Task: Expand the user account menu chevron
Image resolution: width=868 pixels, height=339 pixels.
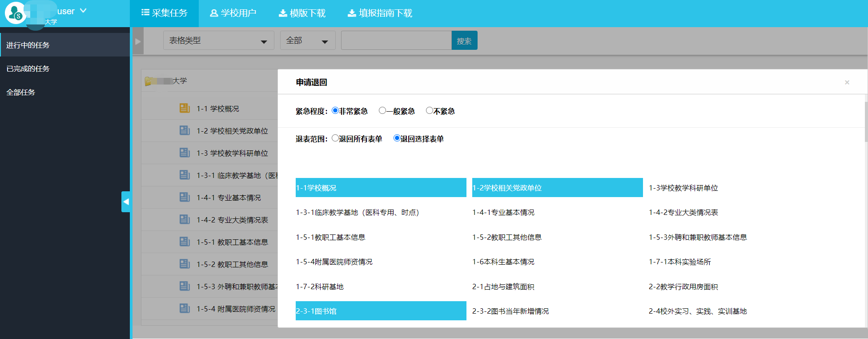Action: tap(83, 11)
